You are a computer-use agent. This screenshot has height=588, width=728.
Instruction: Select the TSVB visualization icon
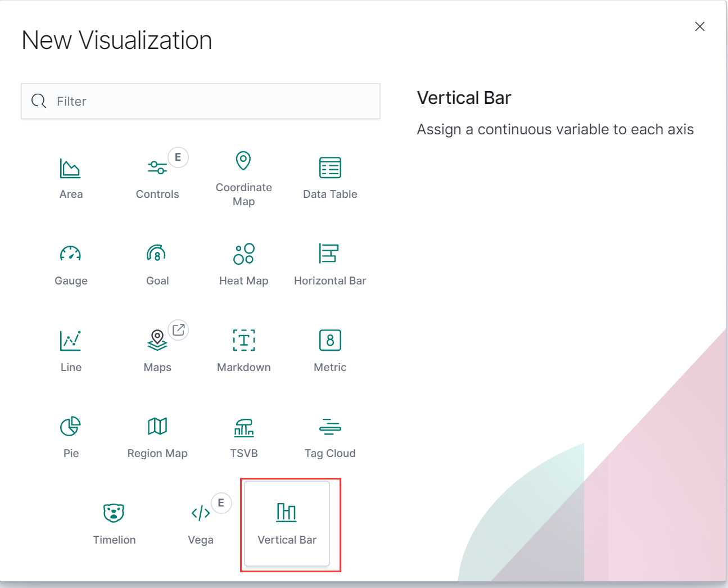pos(244,427)
